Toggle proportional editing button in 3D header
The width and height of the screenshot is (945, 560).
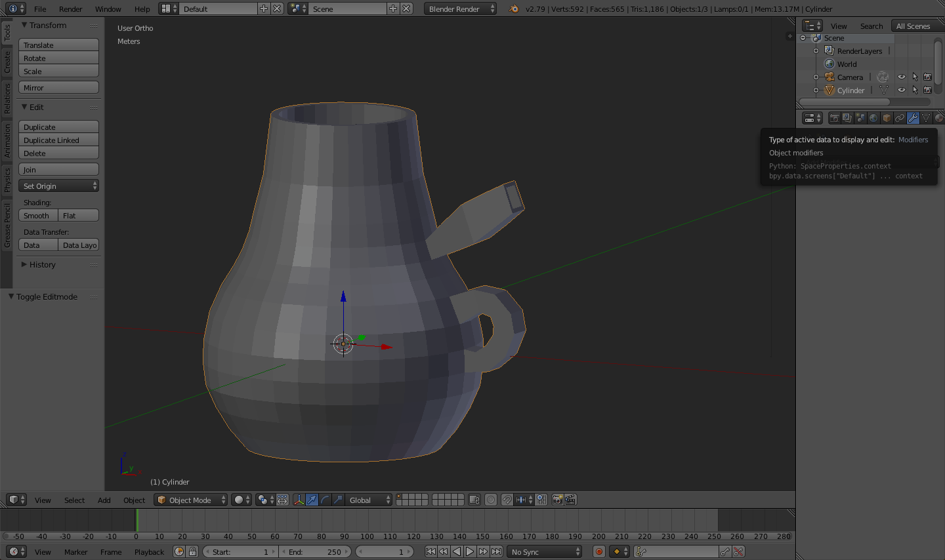(x=491, y=500)
